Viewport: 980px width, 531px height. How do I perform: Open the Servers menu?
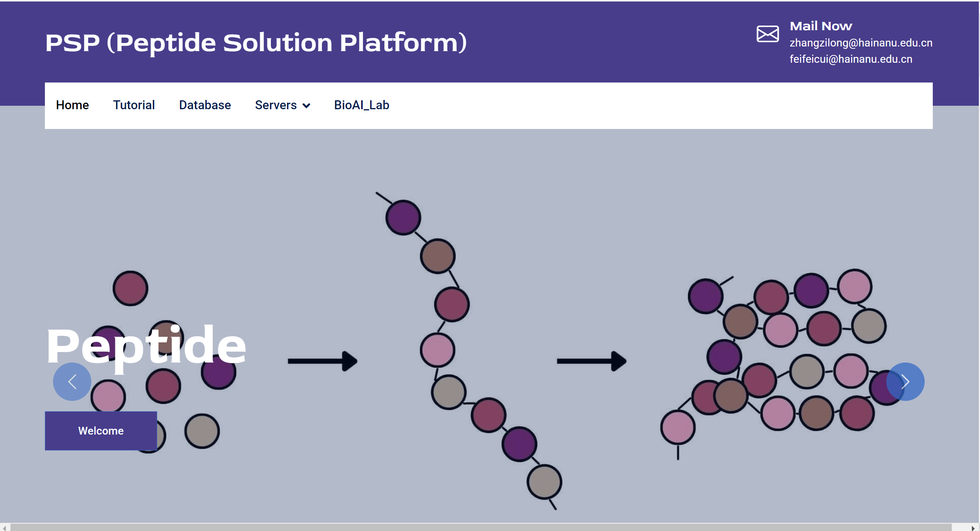[x=283, y=105]
